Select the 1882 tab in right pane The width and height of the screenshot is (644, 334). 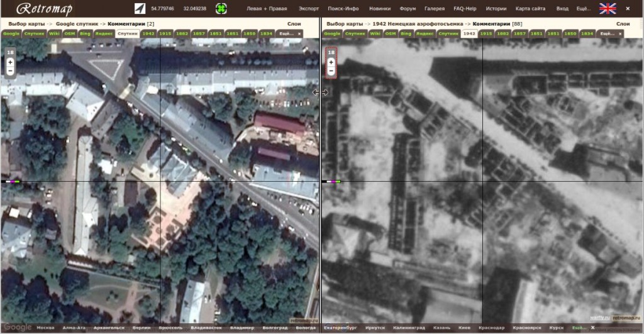502,34
